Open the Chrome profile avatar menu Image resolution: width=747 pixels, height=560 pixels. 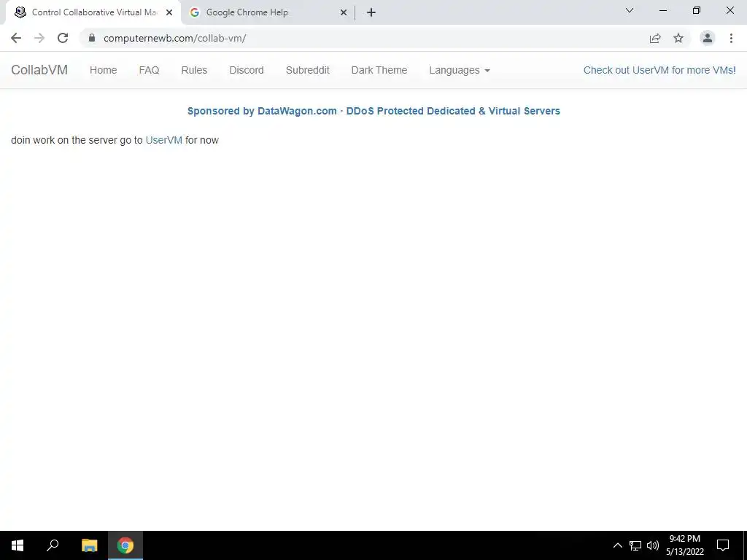click(708, 38)
